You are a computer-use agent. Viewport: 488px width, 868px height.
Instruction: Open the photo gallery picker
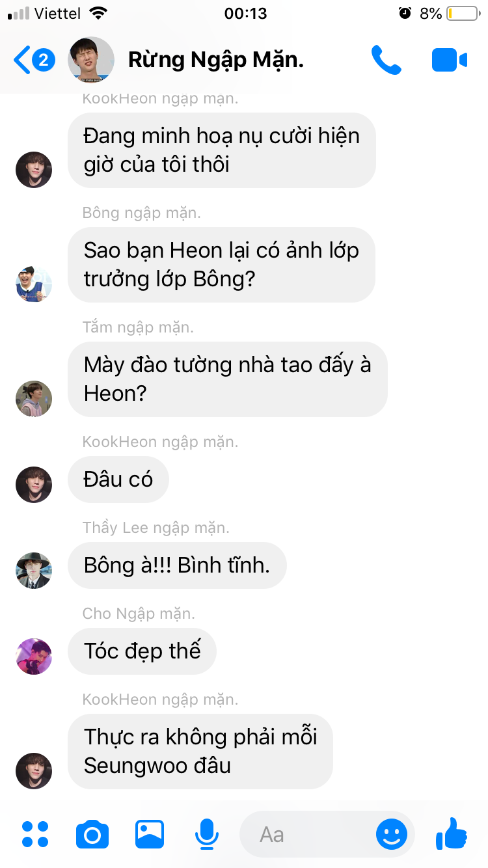click(x=150, y=834)
